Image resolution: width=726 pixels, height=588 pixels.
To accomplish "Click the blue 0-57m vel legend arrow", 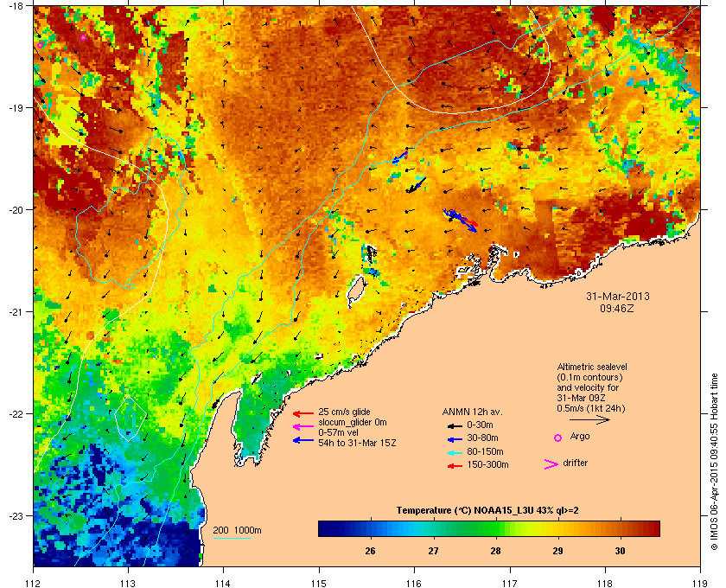I will click(x=303, y=440).
